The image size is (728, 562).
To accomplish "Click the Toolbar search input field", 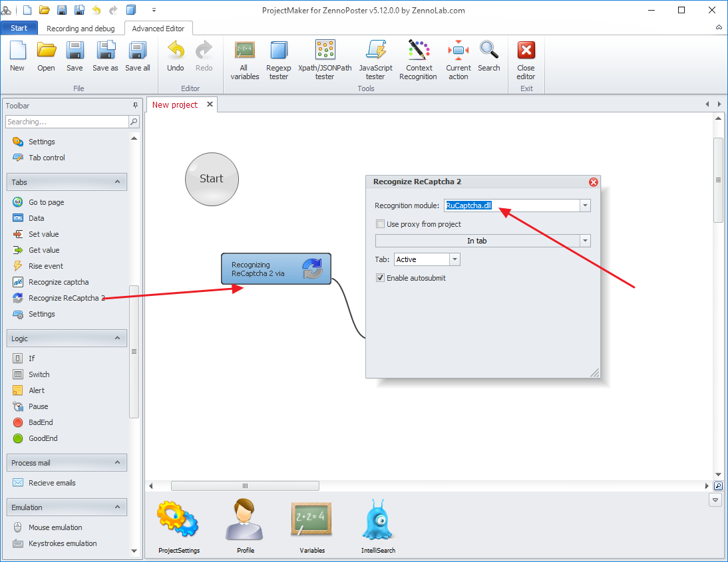I will point(67,122).
